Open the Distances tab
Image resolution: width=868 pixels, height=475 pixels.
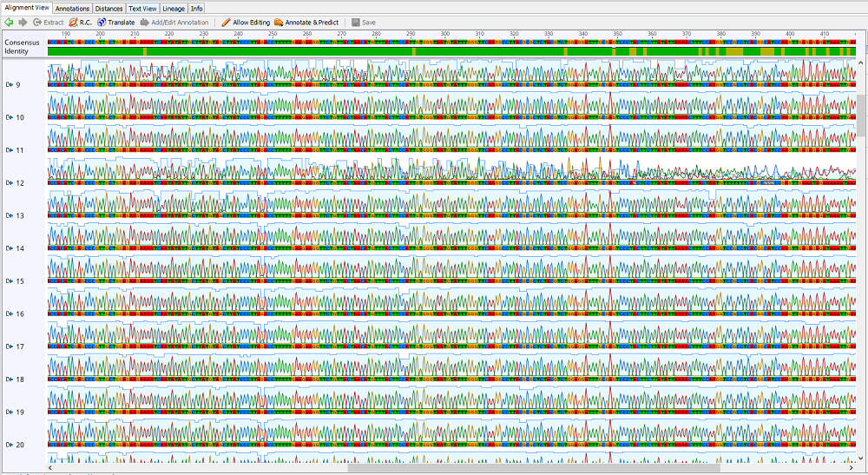pos(108,8)
